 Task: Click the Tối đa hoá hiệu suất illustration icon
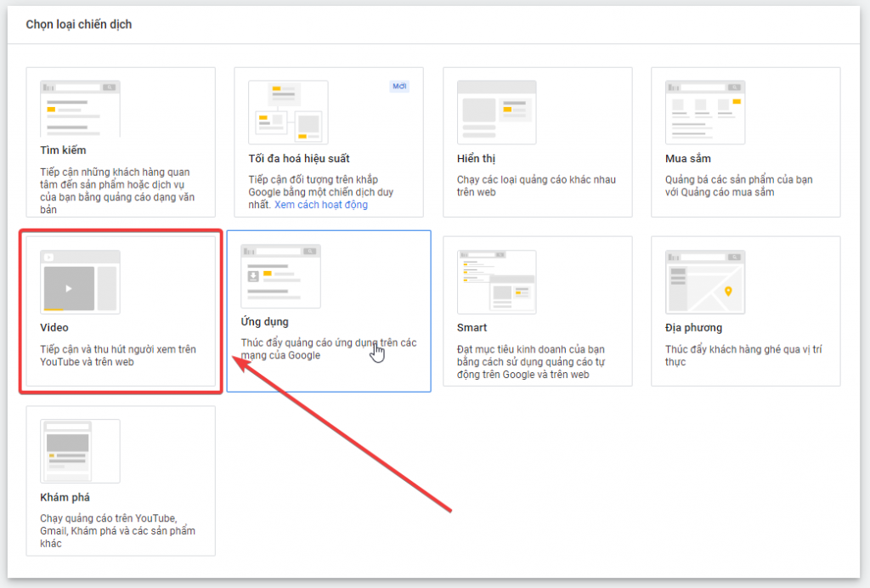[x=288, y=112]
